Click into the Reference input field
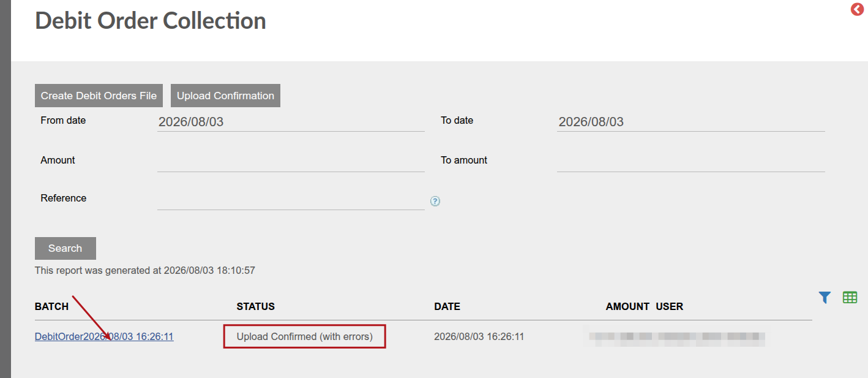Viewport: 868px width, 378px height. click(291, 200)
